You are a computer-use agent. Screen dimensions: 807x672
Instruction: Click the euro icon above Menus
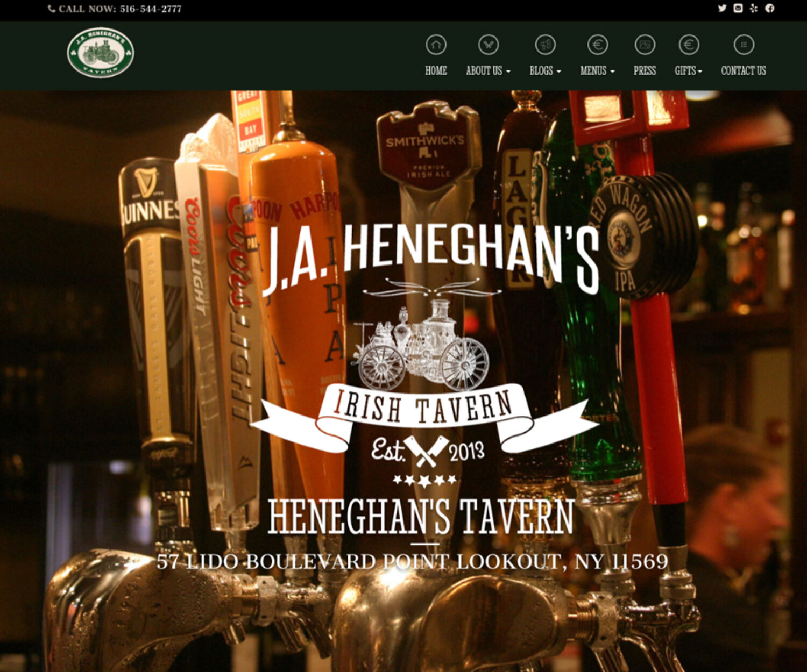point(597,45)
